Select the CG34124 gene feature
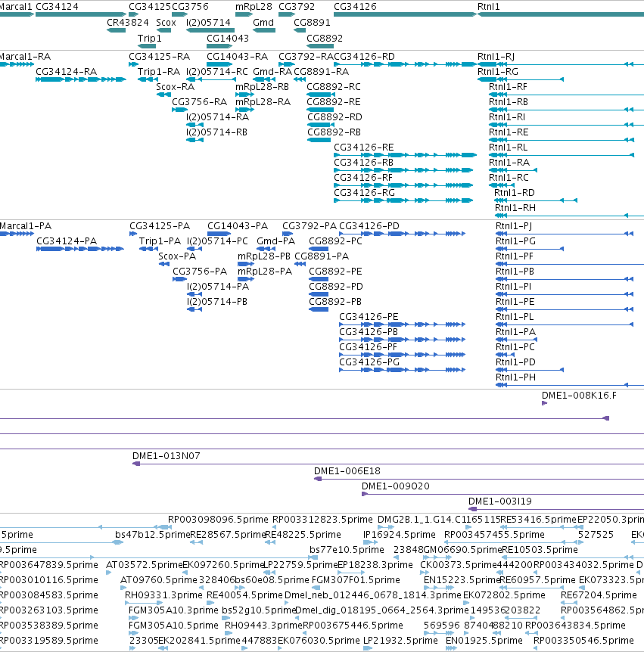This screenshot has width=644, height=652. (x=81, y=14)
